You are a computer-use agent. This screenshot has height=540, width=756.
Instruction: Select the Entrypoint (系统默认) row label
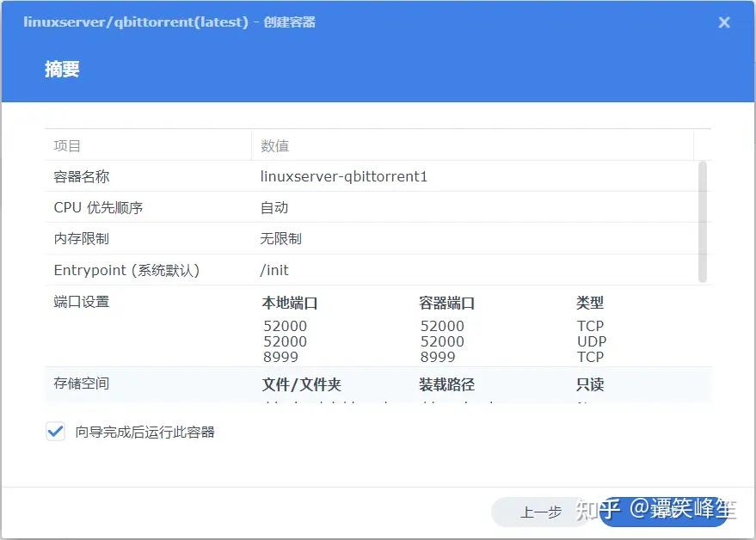click(x=126, y=270)
